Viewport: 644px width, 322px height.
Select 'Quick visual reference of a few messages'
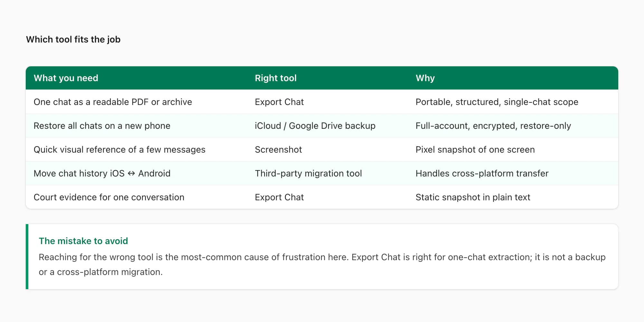tap(119, 149)
